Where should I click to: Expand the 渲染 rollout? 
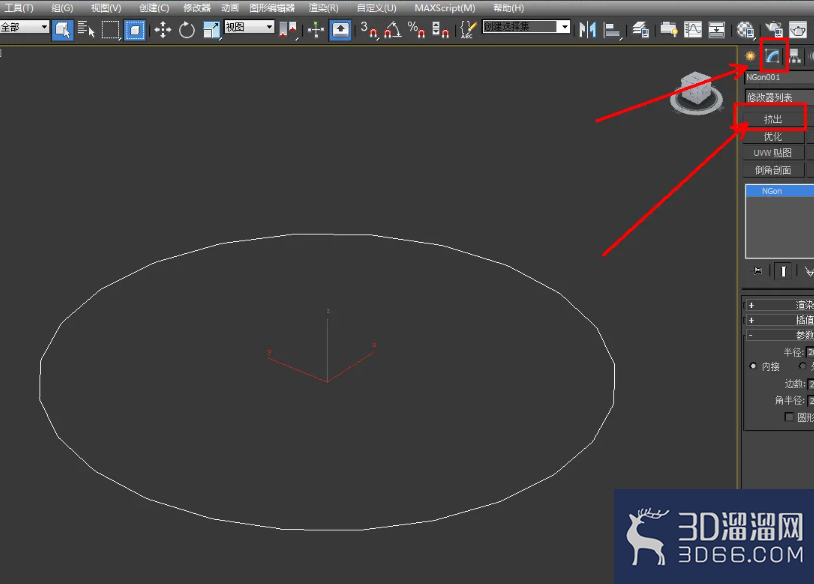click(779, 305)
